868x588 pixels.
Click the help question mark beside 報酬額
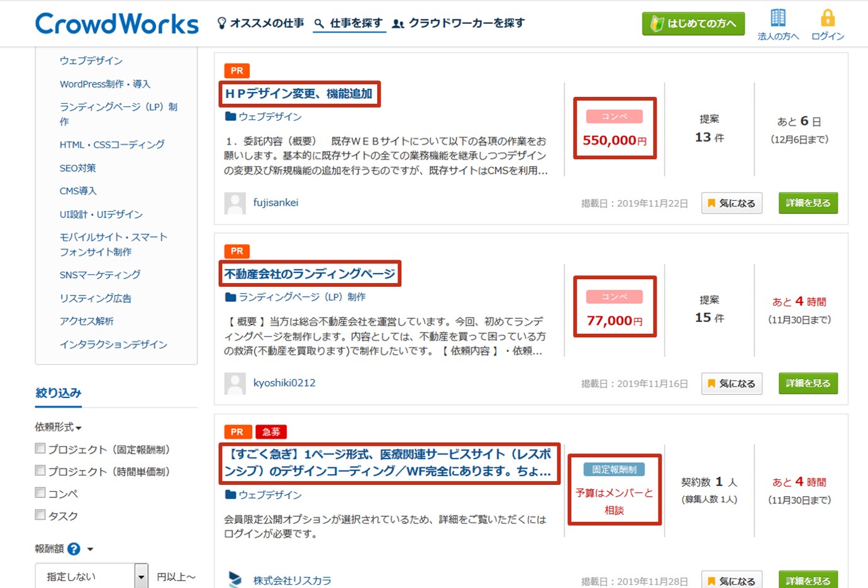click(x=74, y=549)
